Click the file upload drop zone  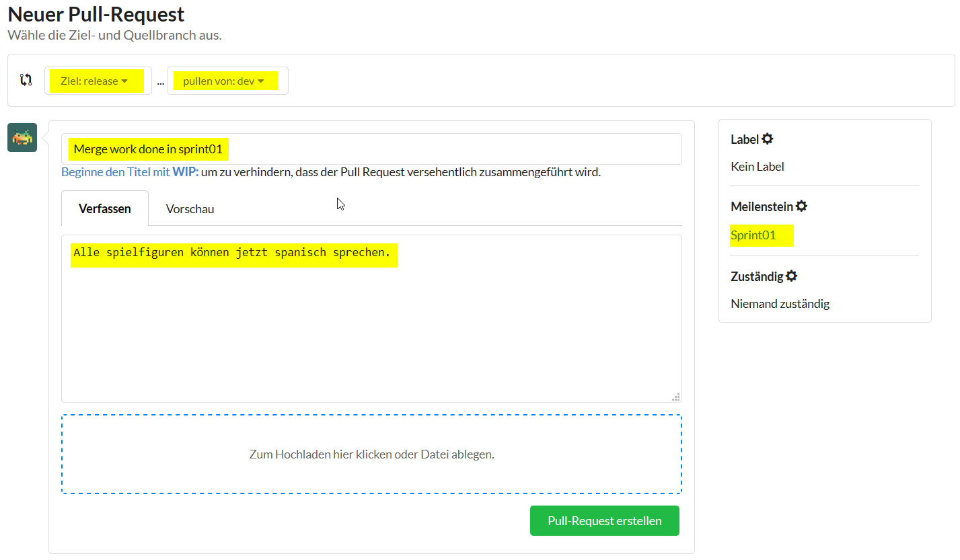371,454
